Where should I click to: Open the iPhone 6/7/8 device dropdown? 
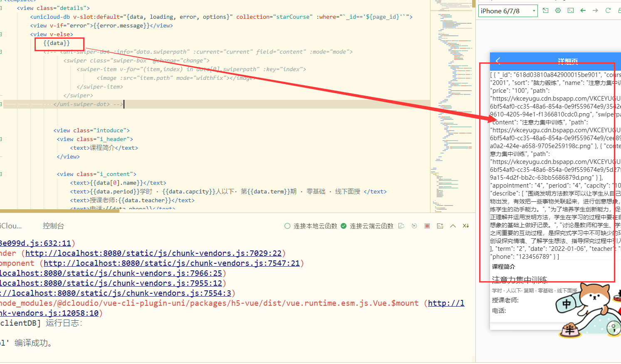[x=507, y=11]
